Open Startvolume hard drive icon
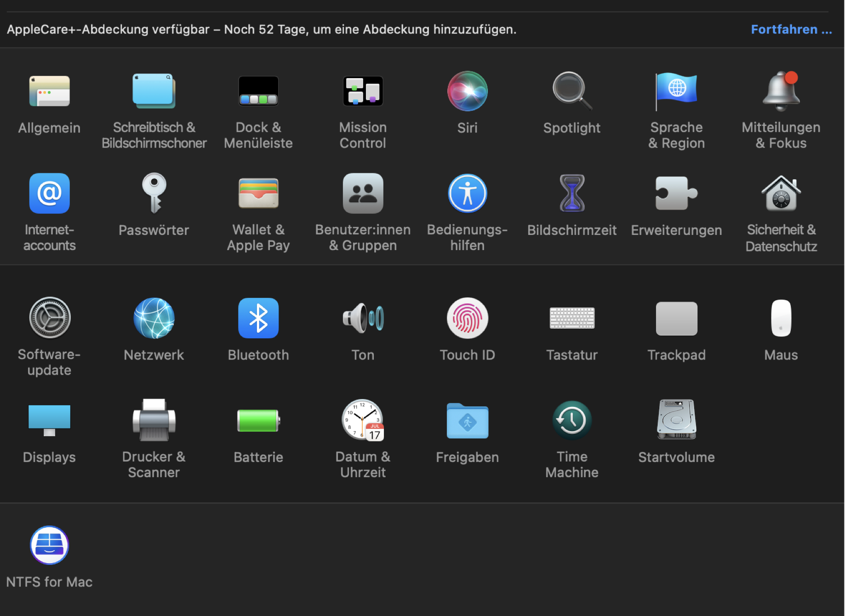Viewport: 845px width, 616px height. [676, 420]
